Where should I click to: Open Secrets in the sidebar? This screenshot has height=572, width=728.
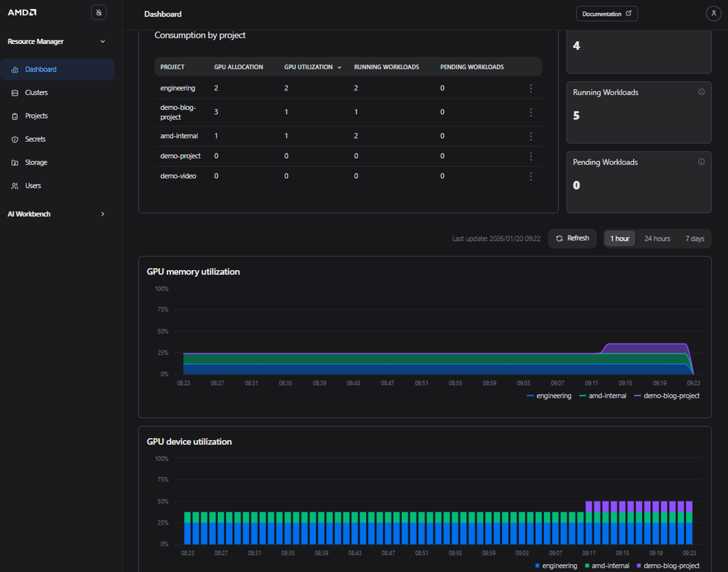[35, 139]
